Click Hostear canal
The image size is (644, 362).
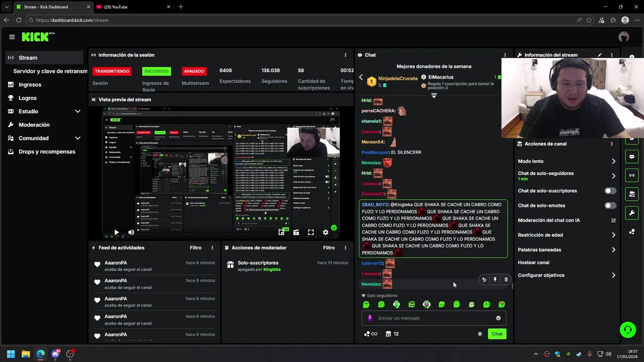pyautogui.click(x=533, y=262)
